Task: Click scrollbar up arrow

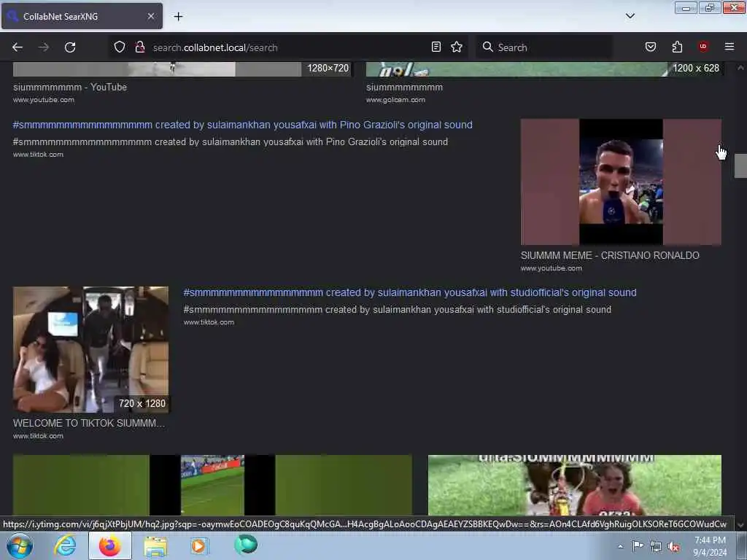Action: click(740, 68)
